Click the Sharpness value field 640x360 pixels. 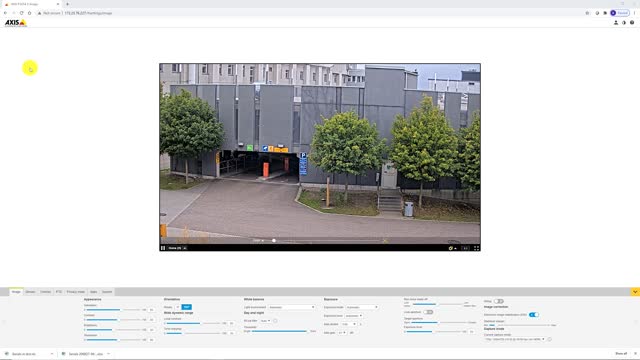(x=151, y=340)
